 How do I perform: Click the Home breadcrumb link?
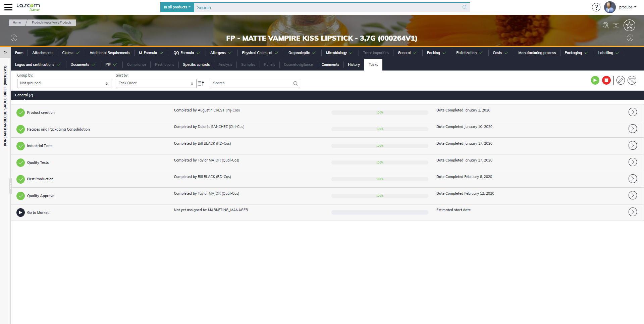16,22
